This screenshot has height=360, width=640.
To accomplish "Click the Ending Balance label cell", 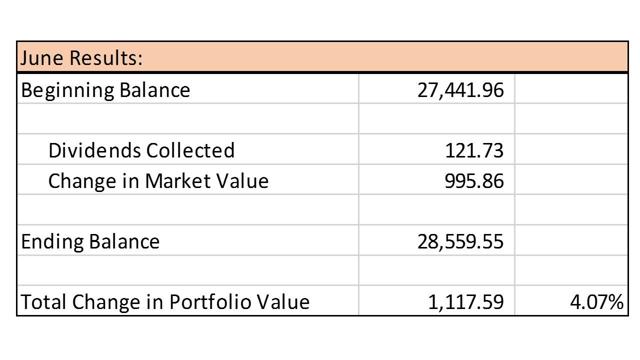I will 188,240.
